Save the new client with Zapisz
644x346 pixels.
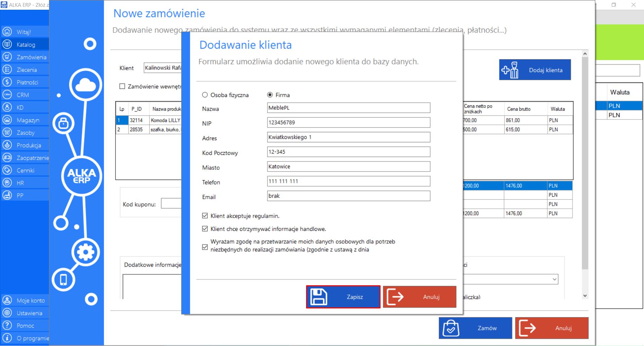(343, 297)
